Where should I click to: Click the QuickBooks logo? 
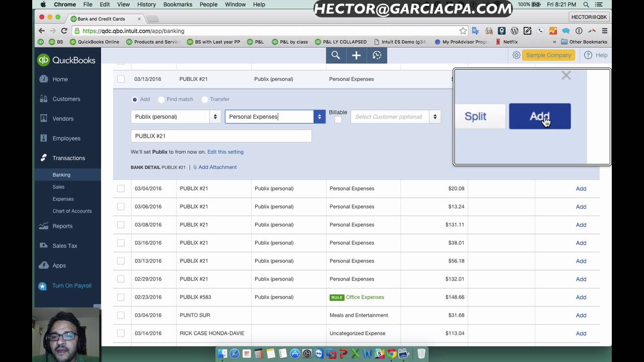coord(66,60)
